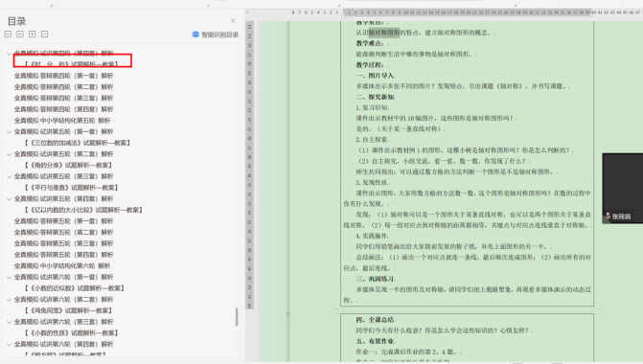The height and width of the screenshot is (364, 643).
Task: Go to 【《三位数的加减法》试题解析—教案】 heading
Action: (x=78, y=143)
